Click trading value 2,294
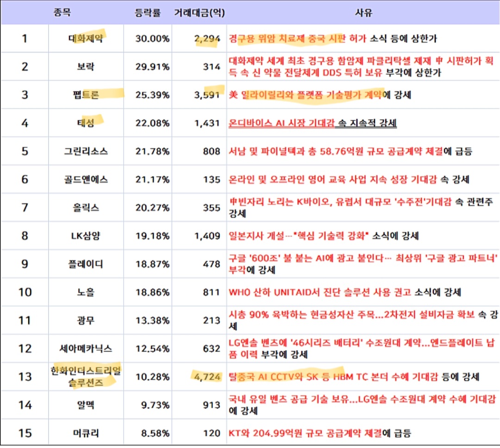 tap(207, 38)
